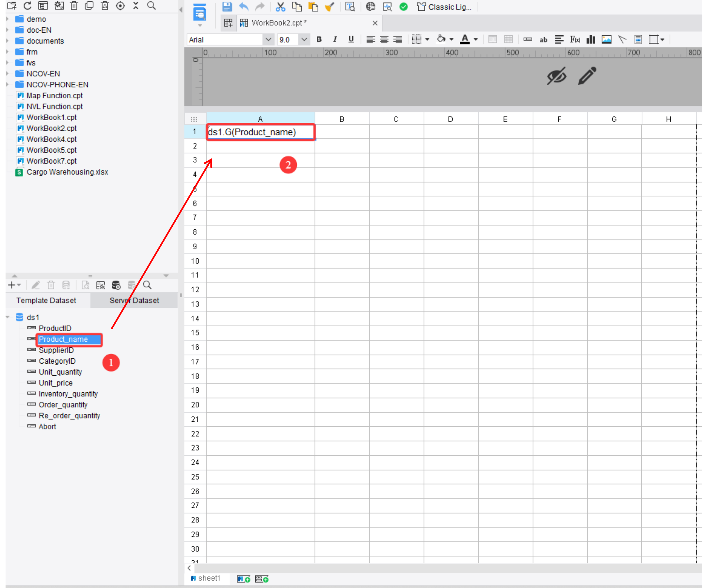Open the 9.0 font size dropdown
Screen dimensions: 703x588
(304, 40)
